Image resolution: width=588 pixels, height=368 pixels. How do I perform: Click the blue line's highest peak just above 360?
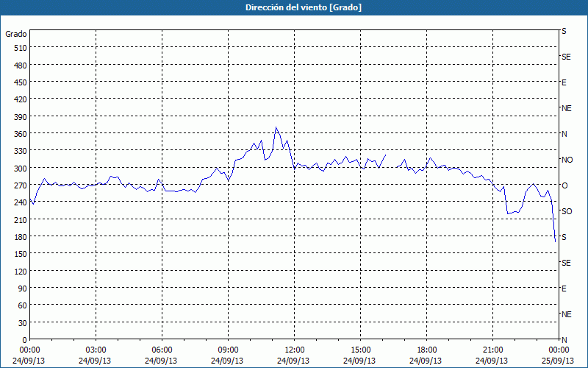[x=276, y=127]
